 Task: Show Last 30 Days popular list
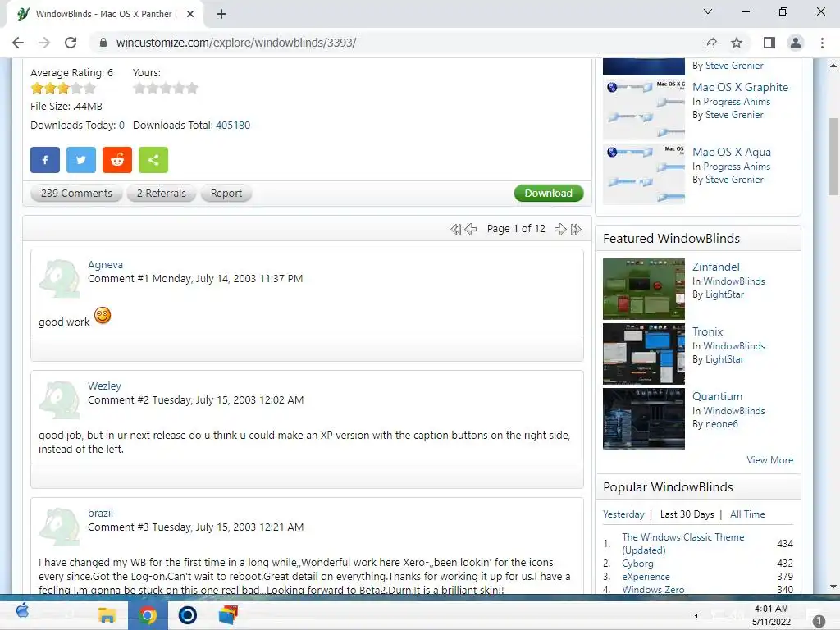pyautogui.click(x=687, y=514)
